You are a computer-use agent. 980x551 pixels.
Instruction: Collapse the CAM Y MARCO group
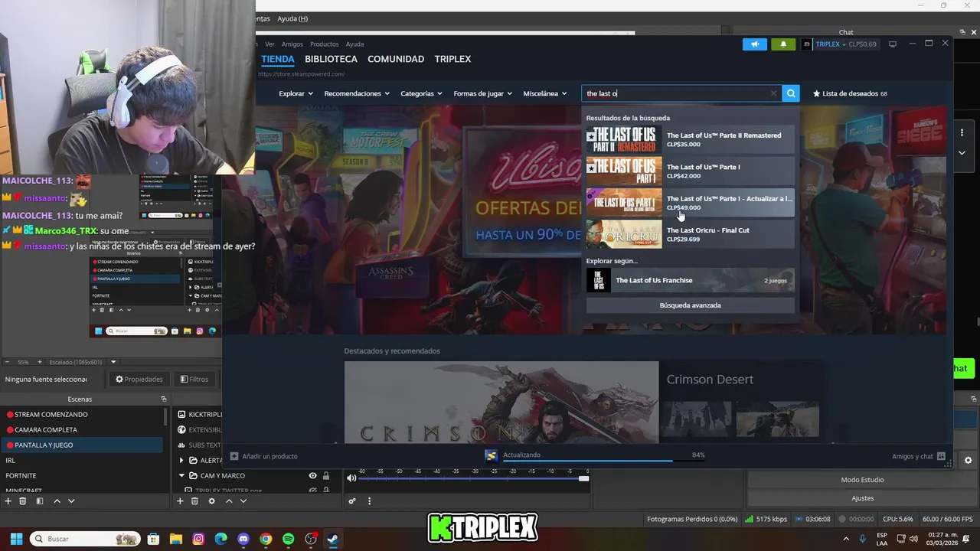tap(181, 475)
